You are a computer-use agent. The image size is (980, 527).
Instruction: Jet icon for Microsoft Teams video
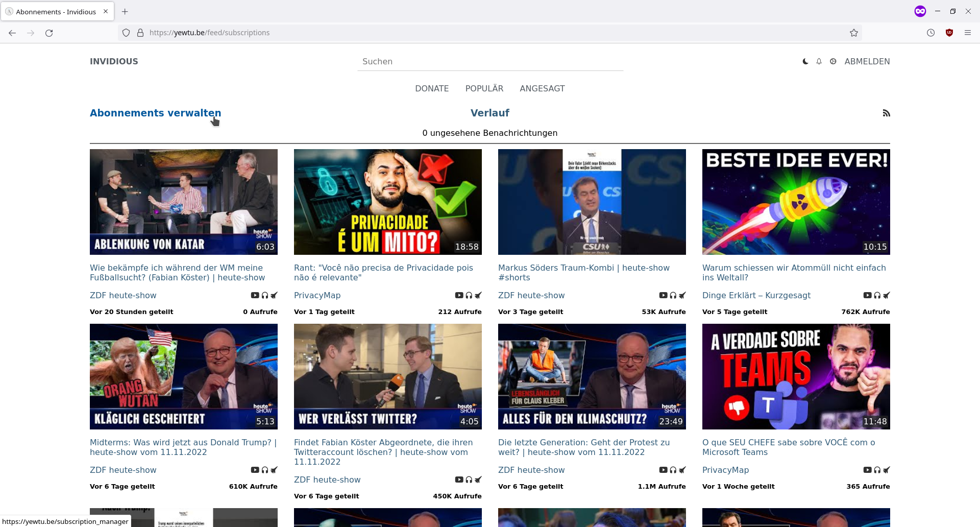point(887,470)
